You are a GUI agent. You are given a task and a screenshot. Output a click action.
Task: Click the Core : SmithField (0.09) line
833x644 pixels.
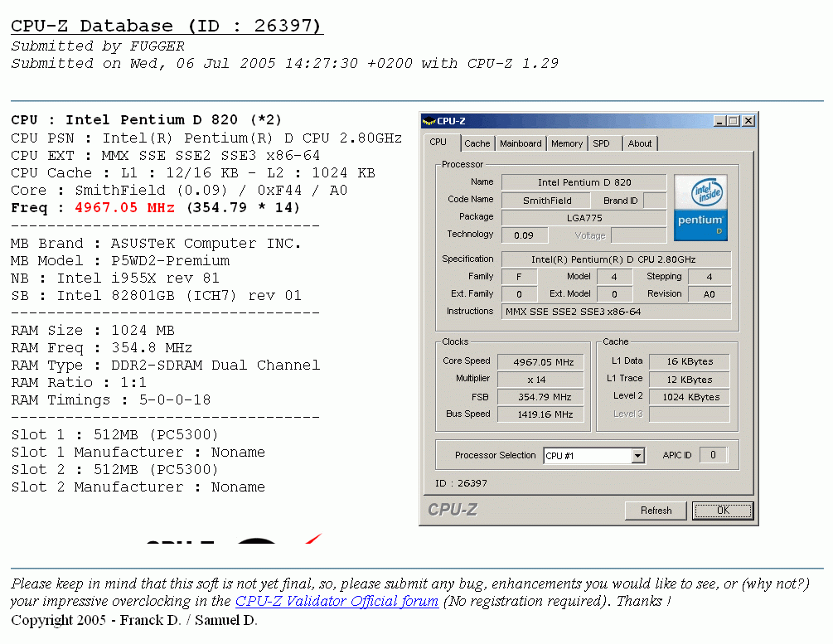tap(179, 191)
